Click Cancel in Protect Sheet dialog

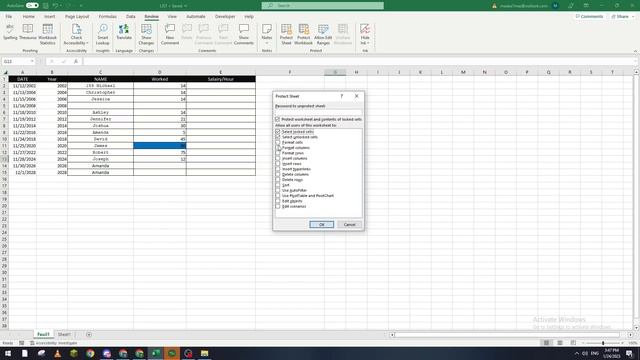[x=349, y=224]
